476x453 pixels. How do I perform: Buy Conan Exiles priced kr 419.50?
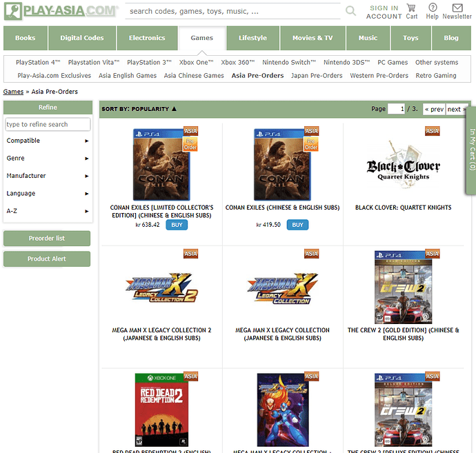[297, 225]
